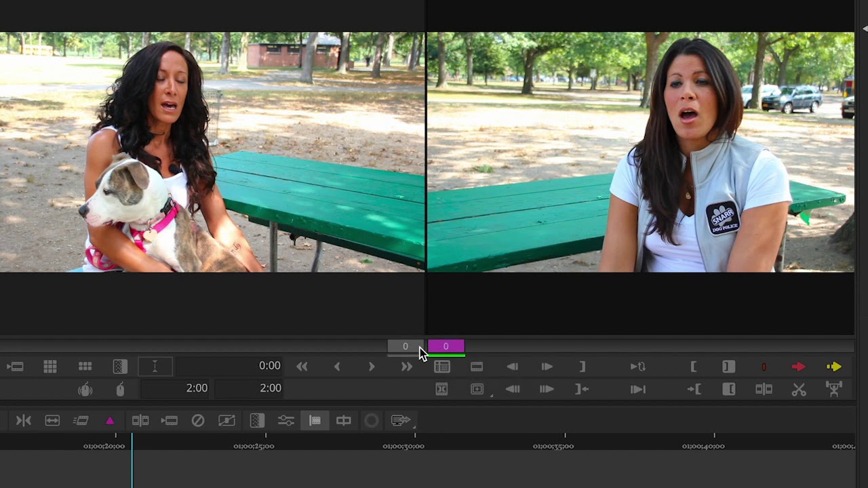
Task: Click the filmstrip frame icon in top row
Action: pyautogui.click(x=477, y=367)
